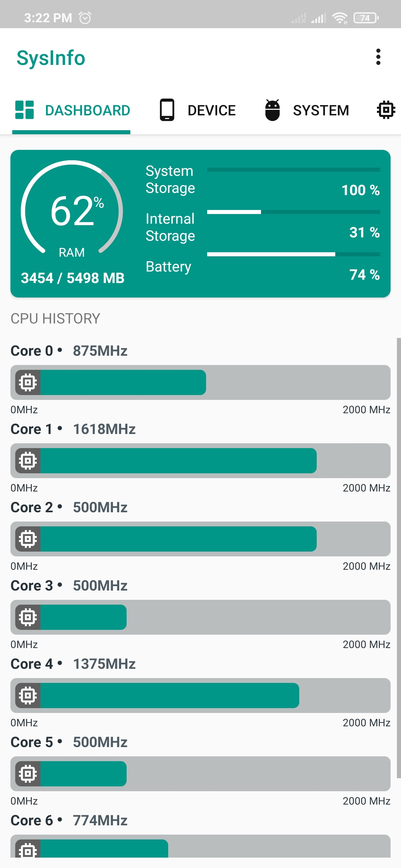Tap the 62% RAM circular gauge
This screenshot has height=868, width=401.
click(72, 210)
